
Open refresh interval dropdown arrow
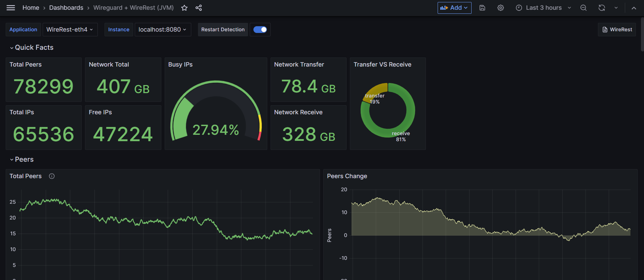[616, 8]
